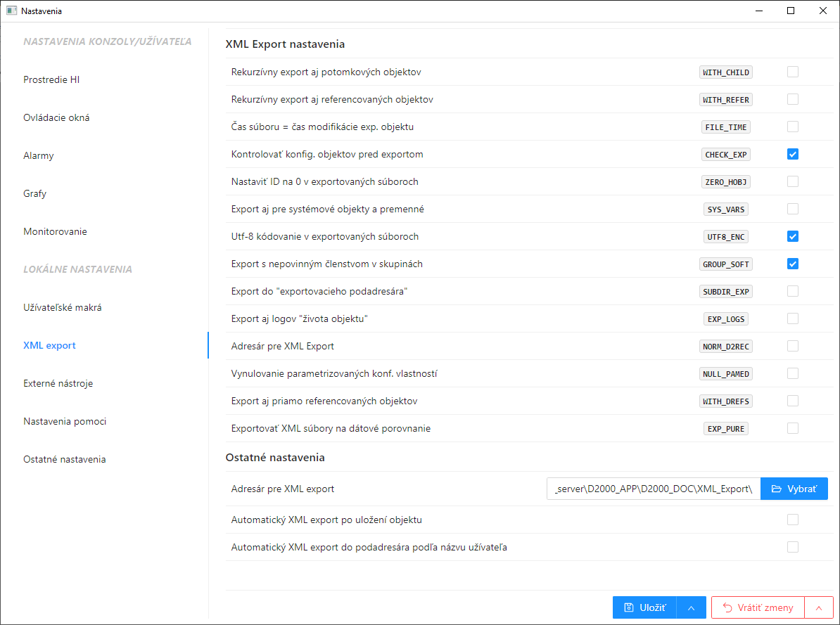Screen dimensions: 840x625
Task: Expand the arrow next to Uložiť
Action: [x=691, y=607]
